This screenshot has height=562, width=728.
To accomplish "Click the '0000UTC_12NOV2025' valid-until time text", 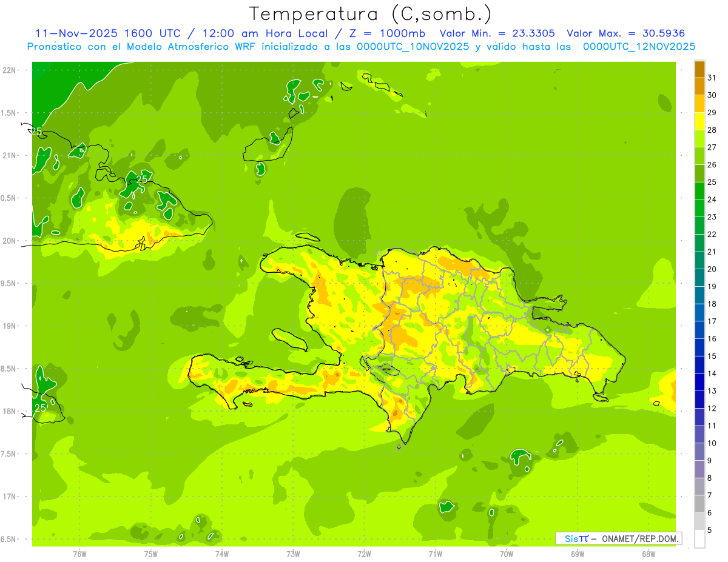I will coord(639,47).
